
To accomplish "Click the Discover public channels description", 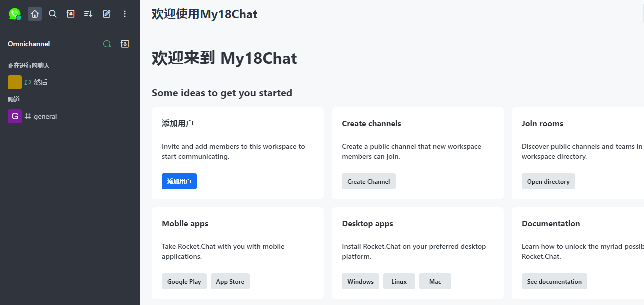I will pos(582,151).
